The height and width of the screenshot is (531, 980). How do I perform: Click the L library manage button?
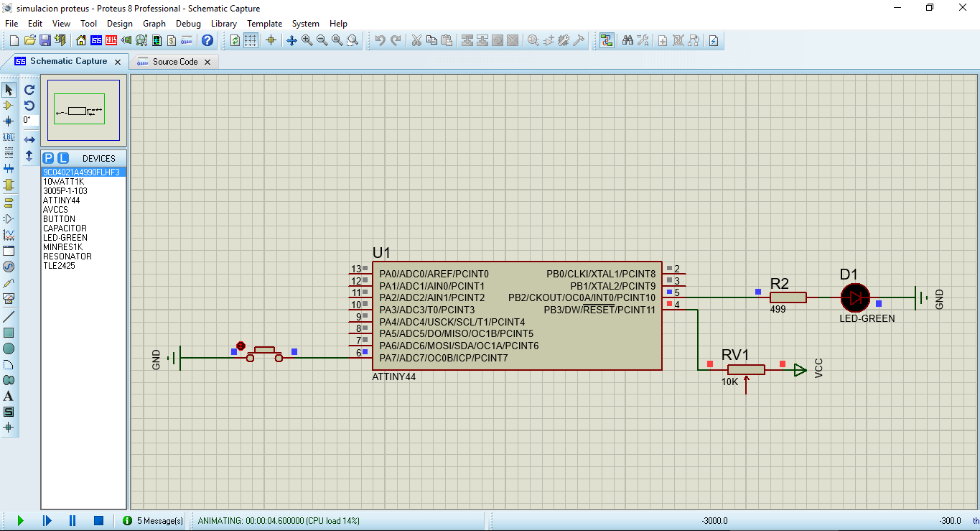point(63,158)
